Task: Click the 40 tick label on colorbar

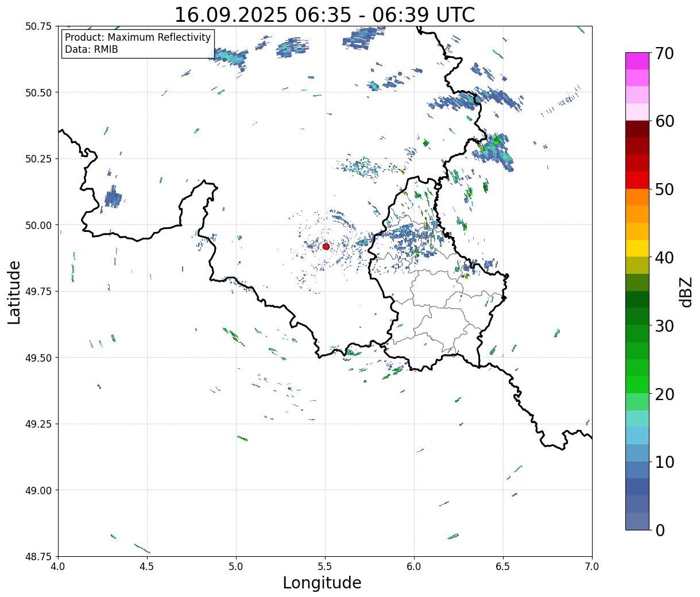Action: (x=664, y=257)
